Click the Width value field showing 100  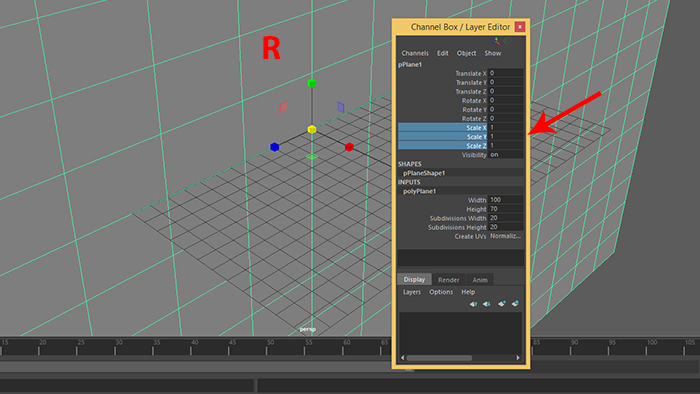click(x=505, y=200)
